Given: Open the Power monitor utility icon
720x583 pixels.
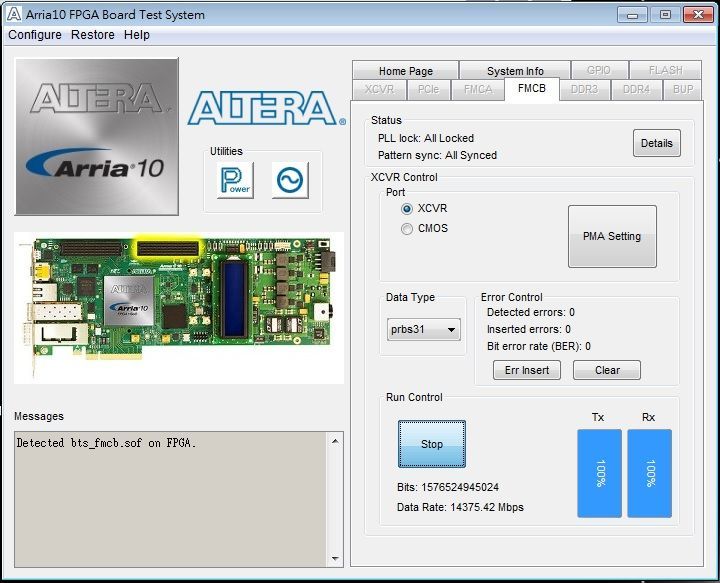Looking at the screenshot, I should point(235,180).
